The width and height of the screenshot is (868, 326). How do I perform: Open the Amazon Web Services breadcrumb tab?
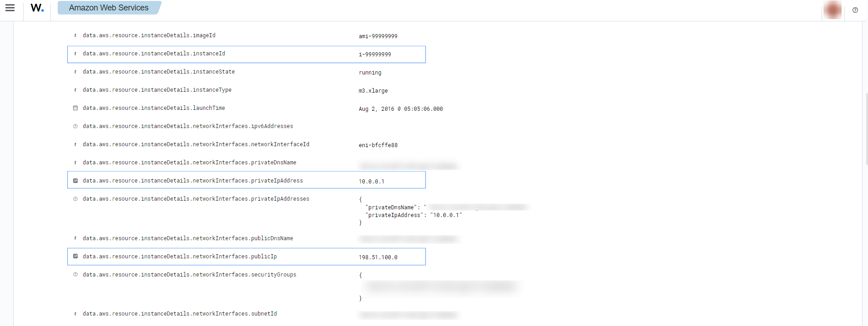tap(109, 8)
